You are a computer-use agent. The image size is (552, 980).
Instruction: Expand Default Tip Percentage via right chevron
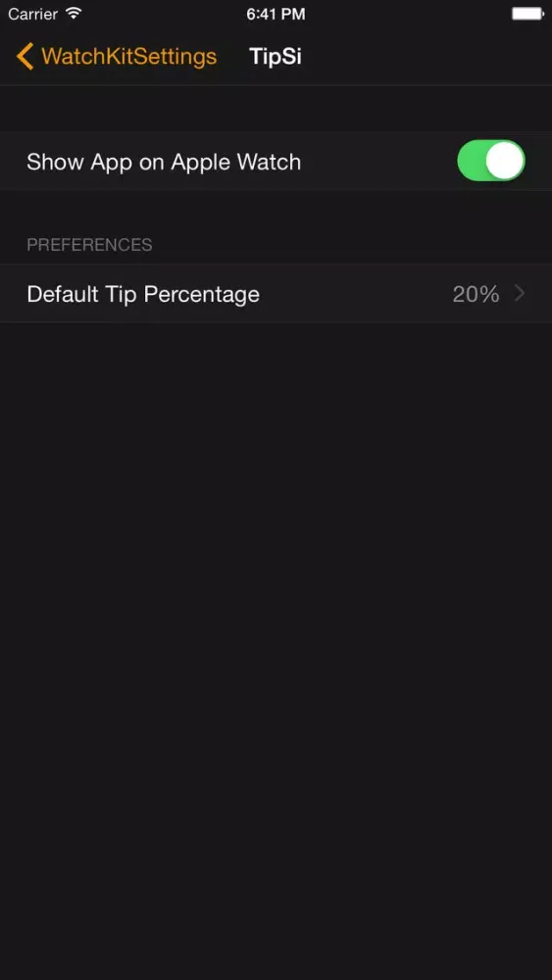click(x=519, y=293)
